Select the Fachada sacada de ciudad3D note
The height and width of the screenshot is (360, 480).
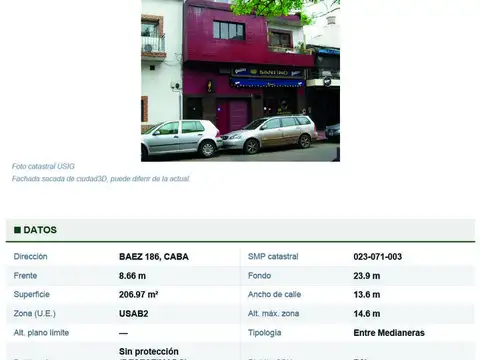[101, 179]
